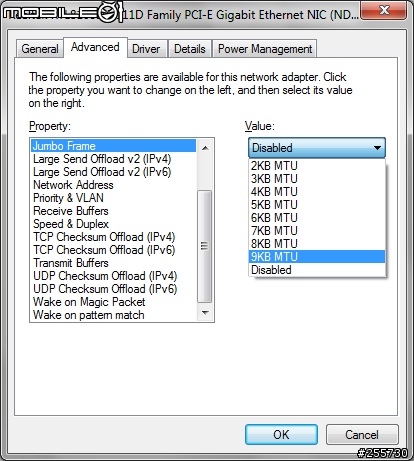Collapse the Value dropdown arrow
The width and height of the screenshot is (414, 461).
[377, 148]
